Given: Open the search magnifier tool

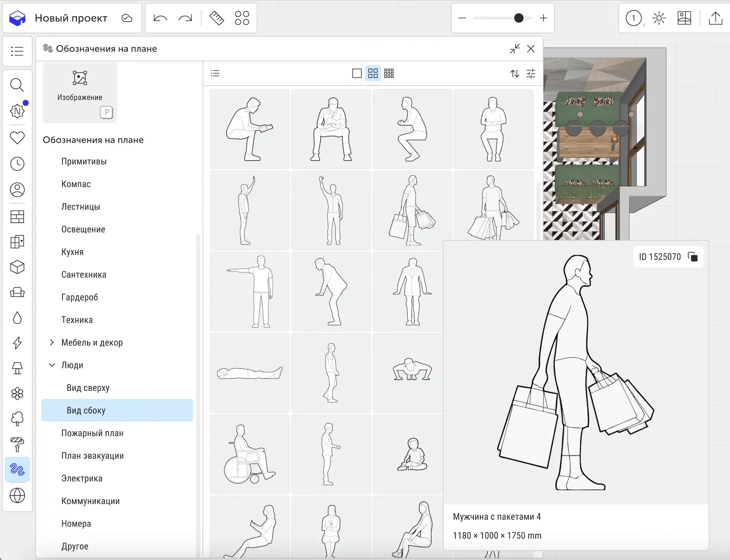Looking at the screenshot, I should [17, 85].
